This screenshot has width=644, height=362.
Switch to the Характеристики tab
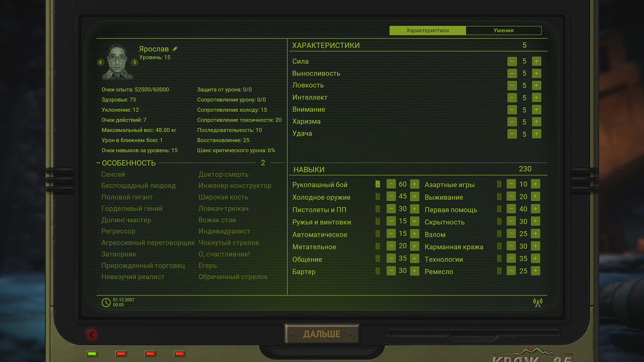(427, 31)
